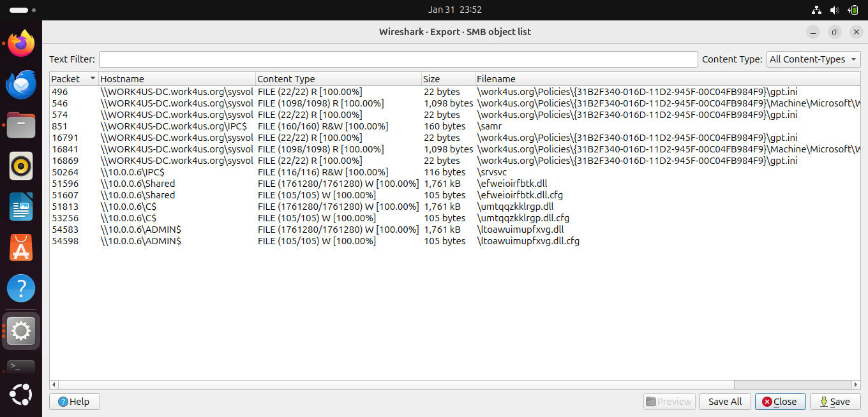Open Ubuntu Software store in dock
868x417 pixels.
pos(21,249)
